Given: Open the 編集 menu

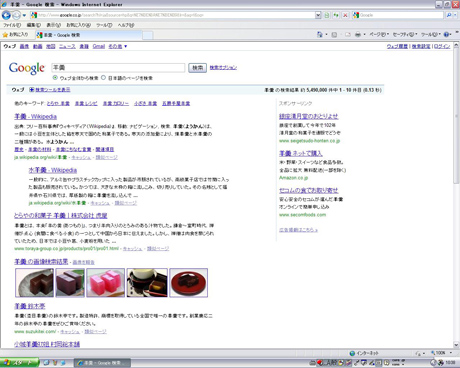Looking at the screenshot, I should coord(34,25).
